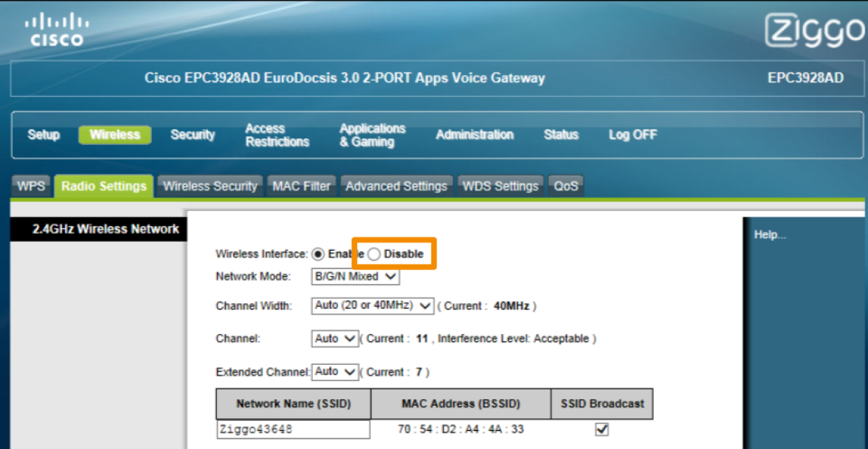Open the Wireless Security tab
This screenshot has height=449, width=868.
click(210, 186)
